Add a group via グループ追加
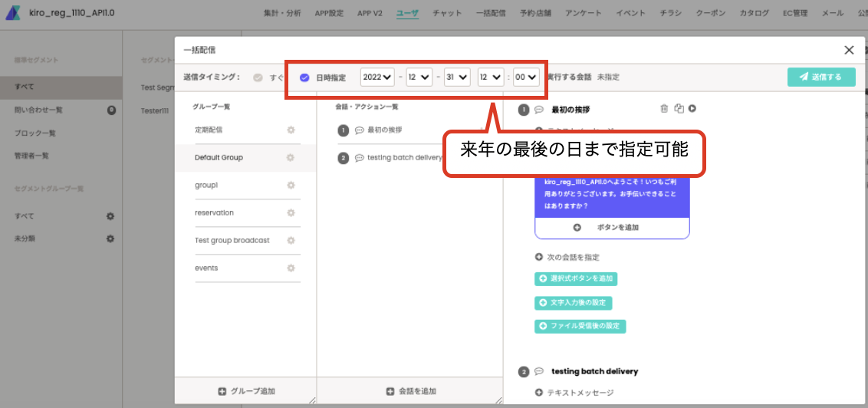 [x=246, y=391]
